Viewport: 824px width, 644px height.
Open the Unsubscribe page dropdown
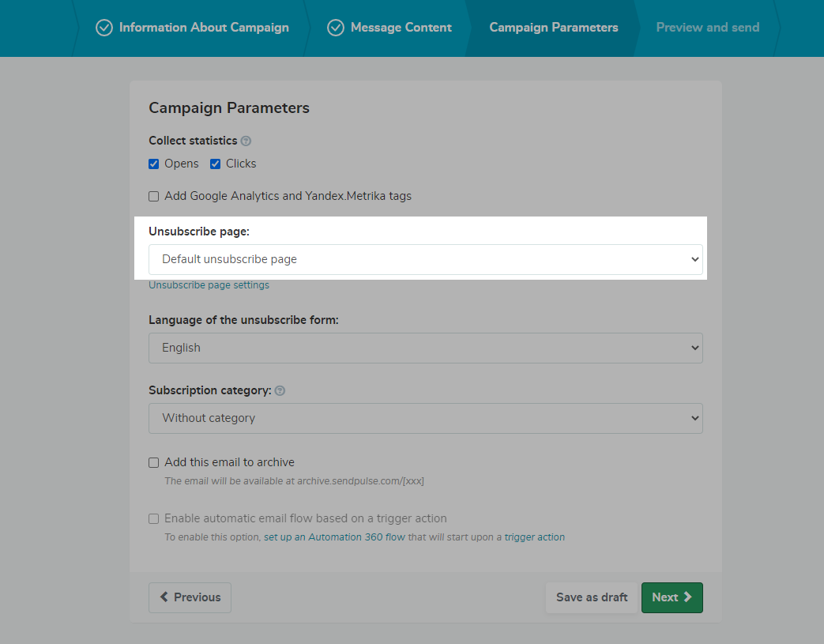pos(425,259)
